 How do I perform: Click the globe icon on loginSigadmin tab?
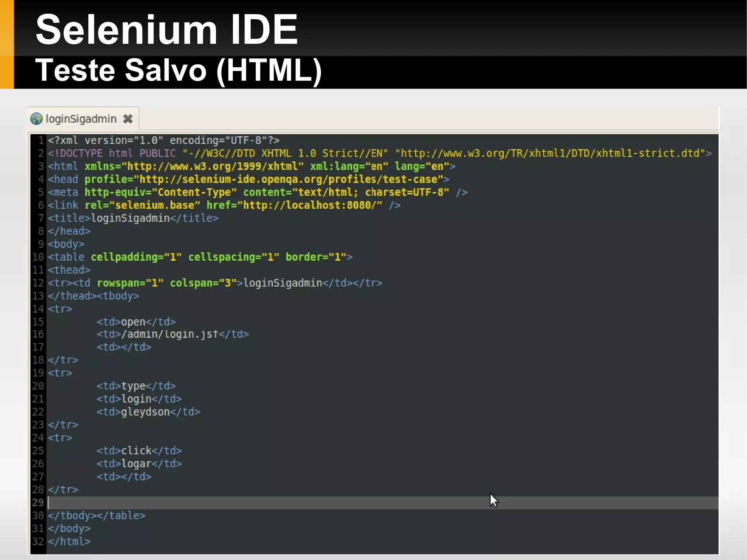click(36, 119)
